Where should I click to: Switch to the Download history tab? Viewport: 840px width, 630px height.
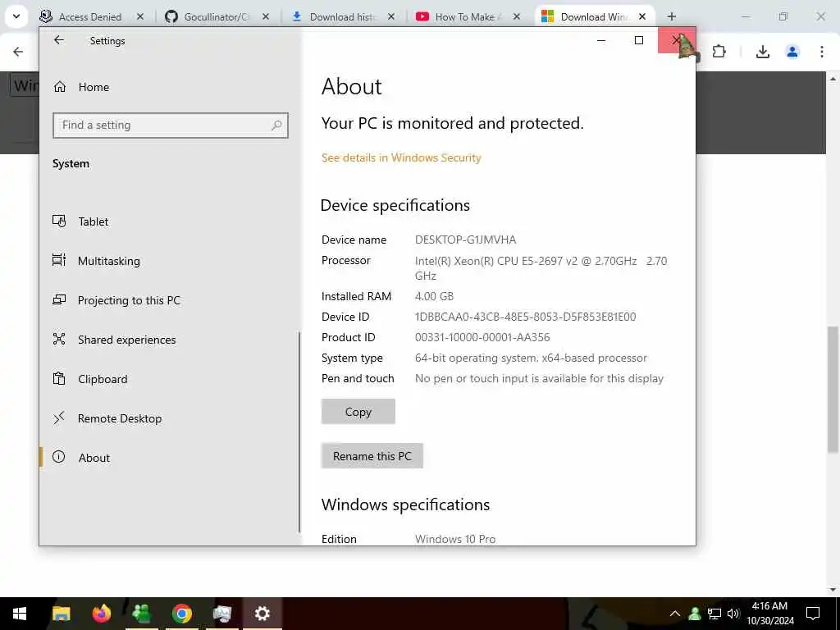(335, 16)
